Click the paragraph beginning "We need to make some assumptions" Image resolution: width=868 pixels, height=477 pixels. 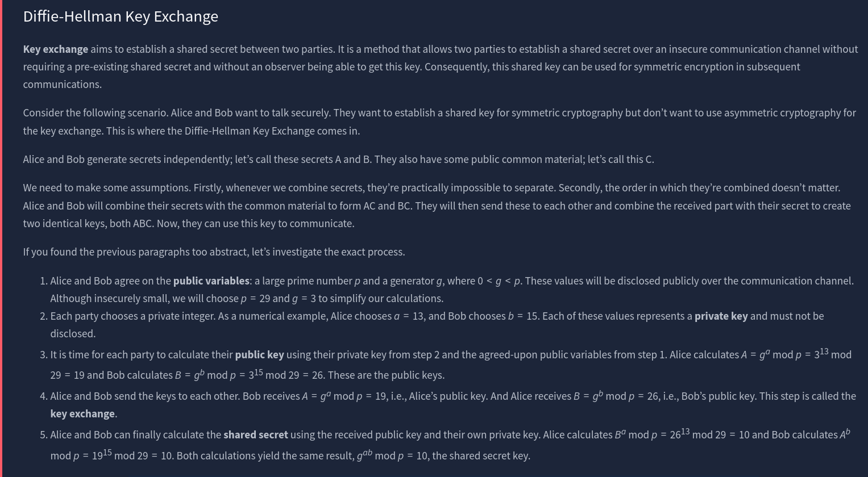[x=437, y=206]
